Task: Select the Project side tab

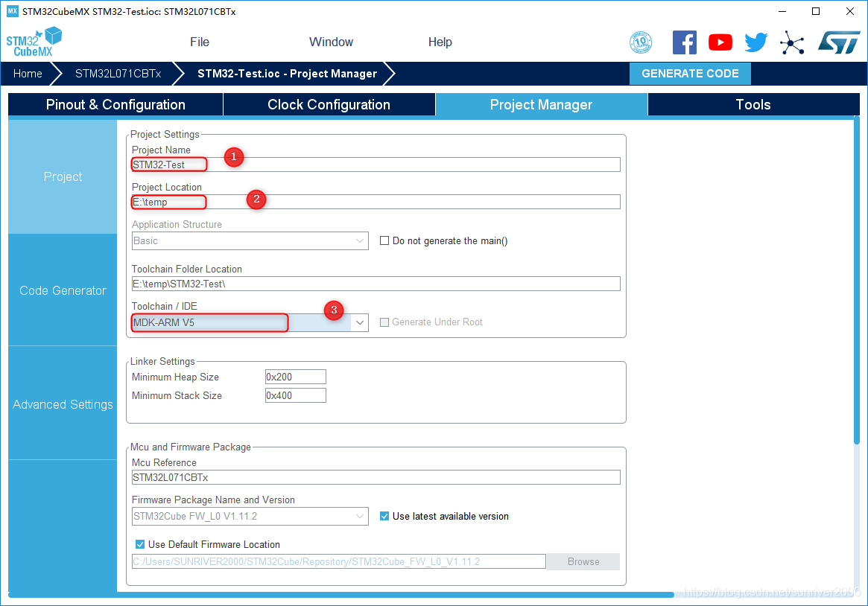Action: (x=63, y=176)
